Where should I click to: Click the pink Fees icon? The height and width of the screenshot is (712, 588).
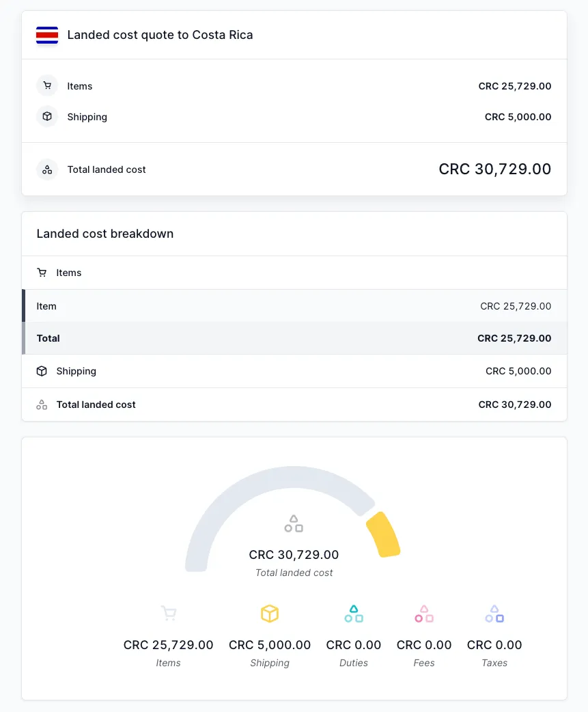tap(424, 614)
